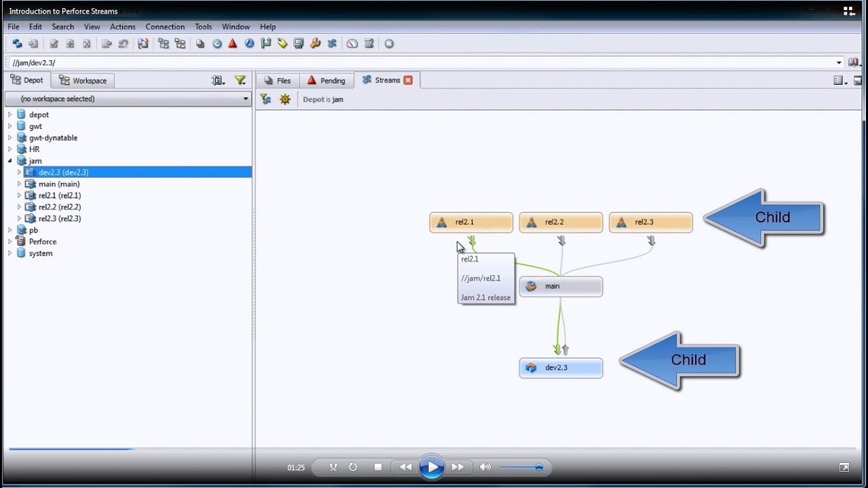Select the dev2.3 stream node in graph

561,368
